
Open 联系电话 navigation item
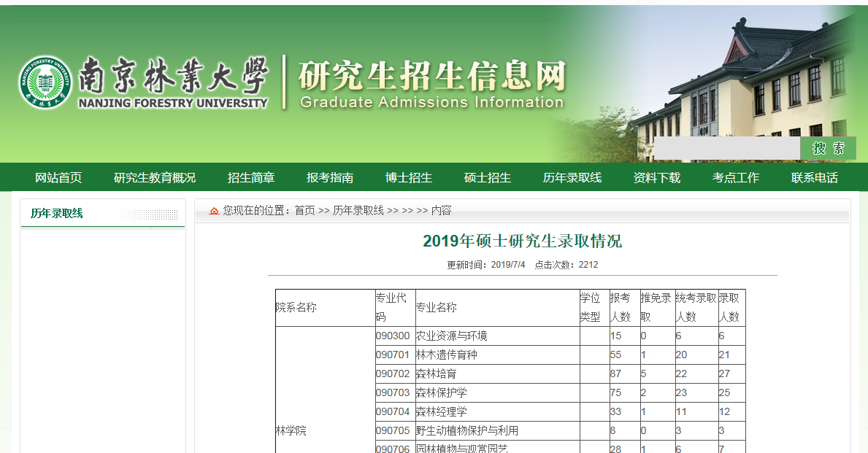pos(815,177)
